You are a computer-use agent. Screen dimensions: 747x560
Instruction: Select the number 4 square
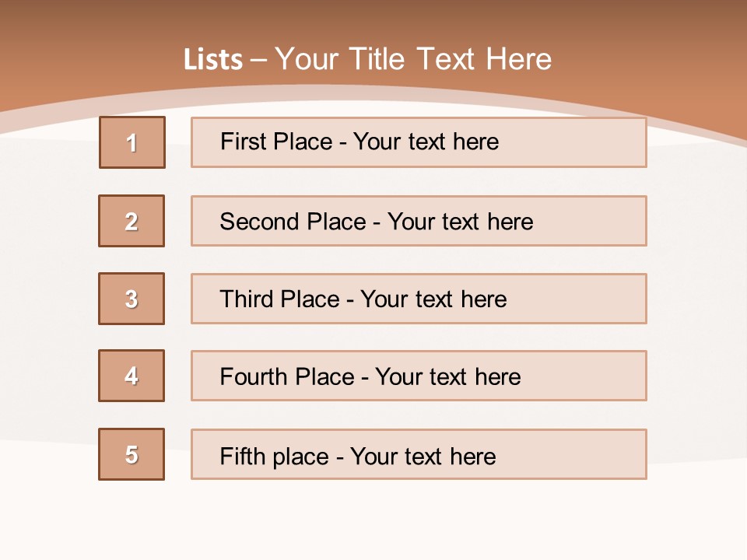click(132, 376)
